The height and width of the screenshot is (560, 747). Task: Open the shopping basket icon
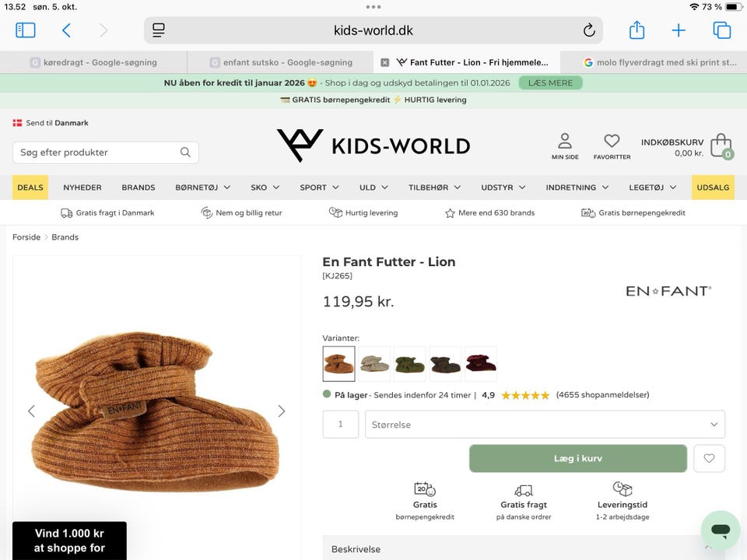pos(721,145)
